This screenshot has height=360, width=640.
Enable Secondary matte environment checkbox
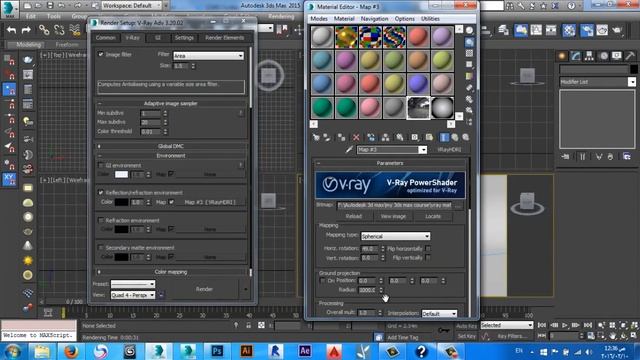(100, 248)
